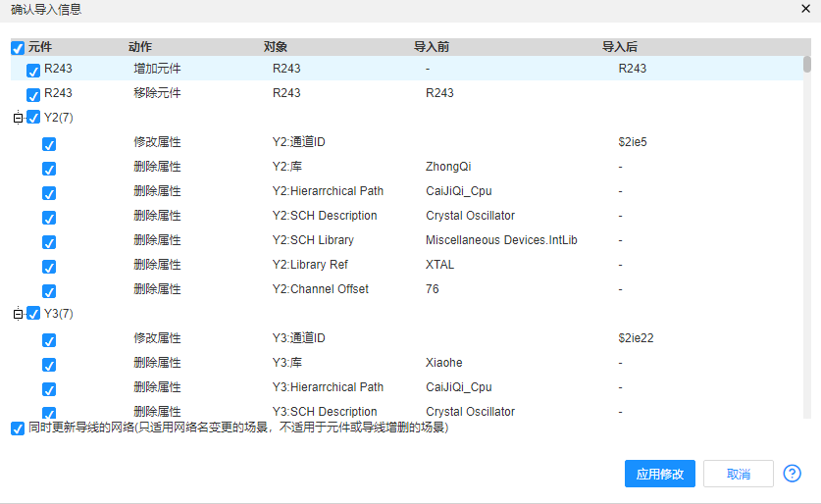Collapse the Y2(7) tree group
This screenshot has width=821, height=504.
pos(17,119)
